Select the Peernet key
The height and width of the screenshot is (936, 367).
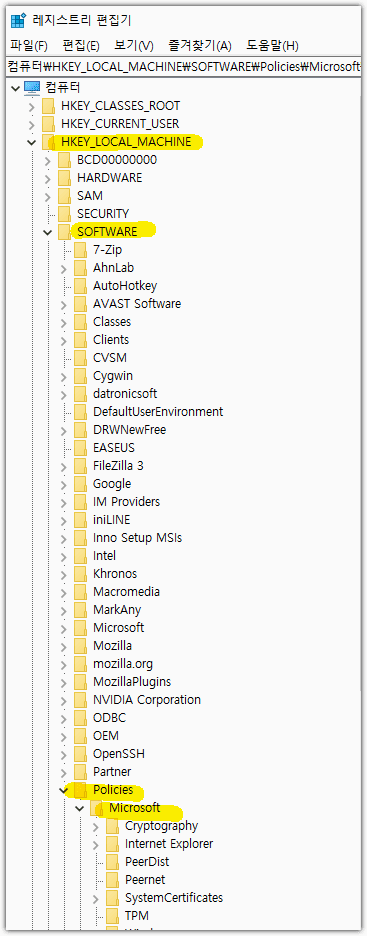[145, 880]
